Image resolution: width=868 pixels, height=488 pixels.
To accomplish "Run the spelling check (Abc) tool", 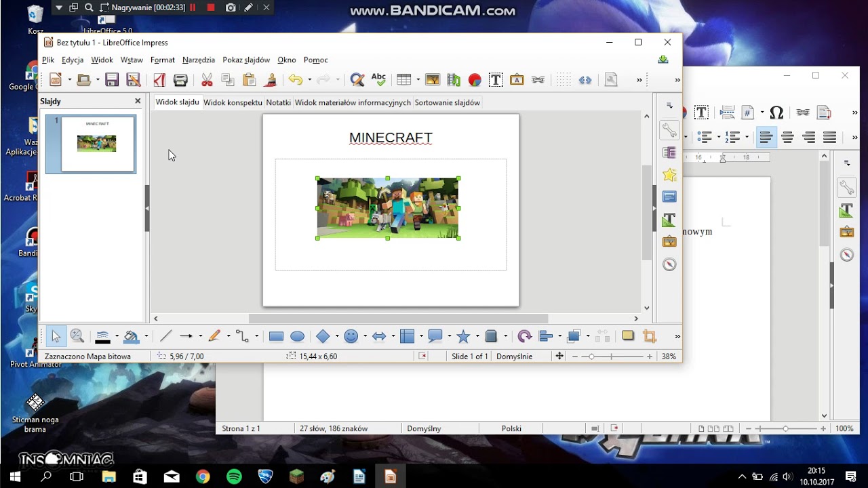I will (378, 80).
